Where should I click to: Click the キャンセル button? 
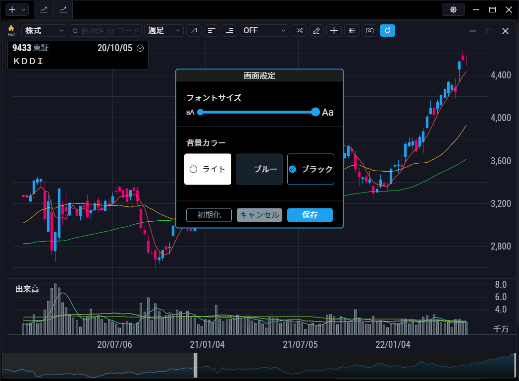click(x=259, y=215)
